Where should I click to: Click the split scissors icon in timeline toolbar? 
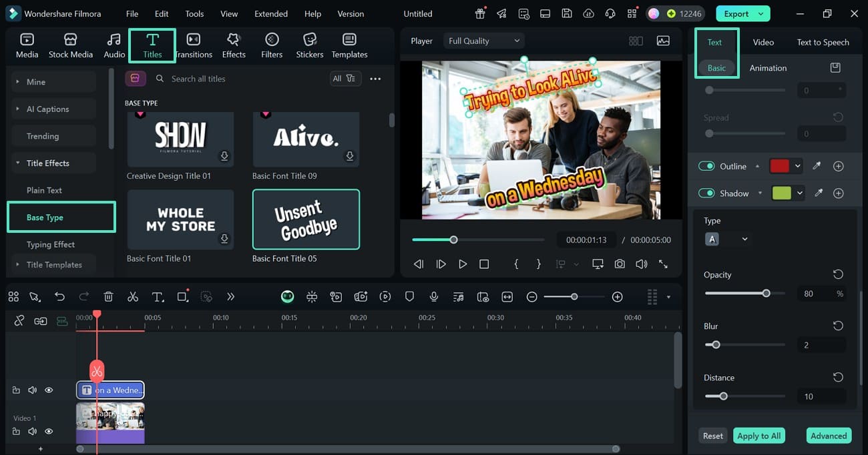click(133, 297)
